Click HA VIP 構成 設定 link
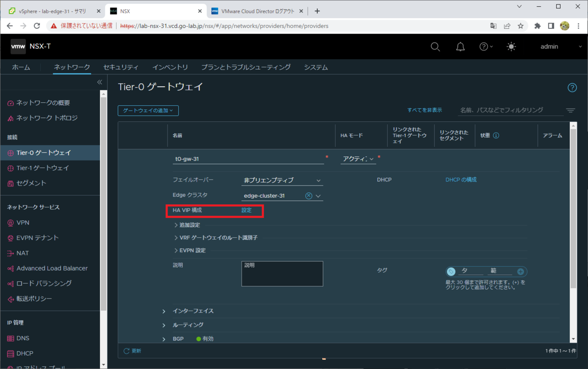The height and width of the screenshot is (369, 588). 246,210
